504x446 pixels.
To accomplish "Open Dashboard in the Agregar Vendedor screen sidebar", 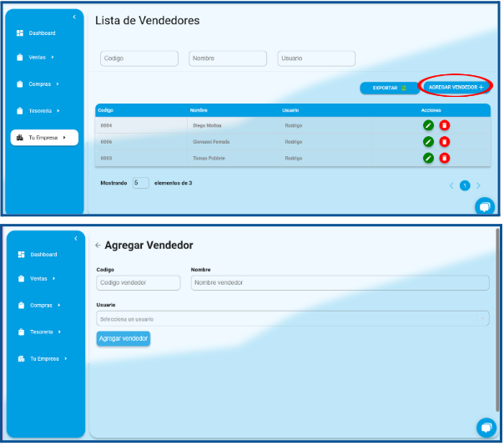I will (x=43, y=254).
